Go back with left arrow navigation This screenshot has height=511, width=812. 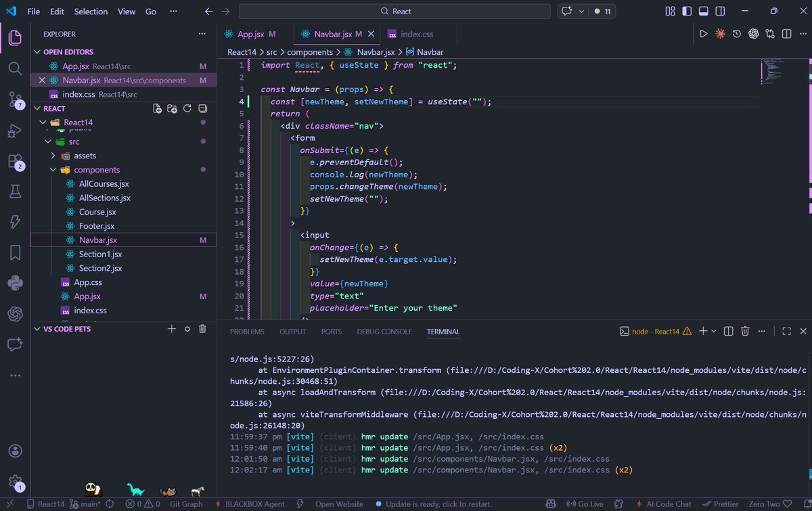[x=209, y=12]
